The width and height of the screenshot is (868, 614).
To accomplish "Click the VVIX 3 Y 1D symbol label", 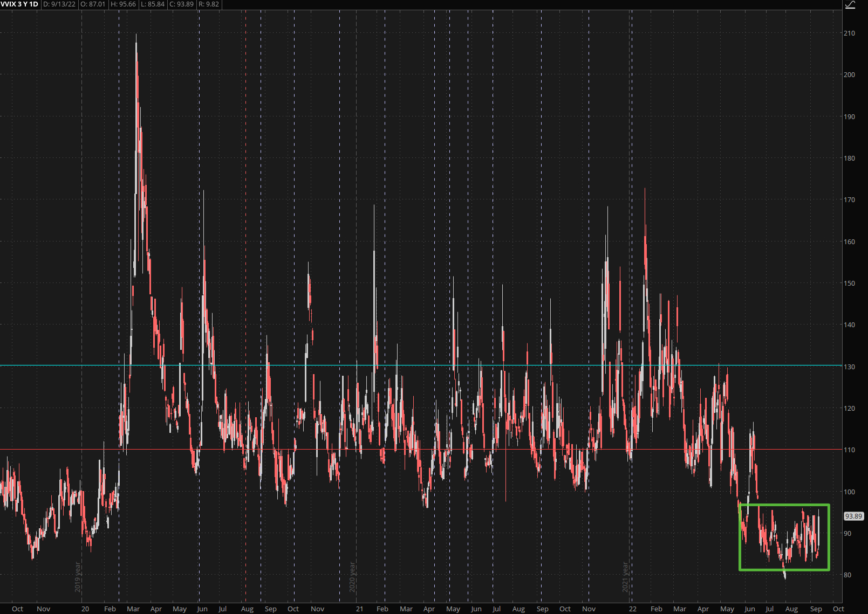I will tap(19, 4).
